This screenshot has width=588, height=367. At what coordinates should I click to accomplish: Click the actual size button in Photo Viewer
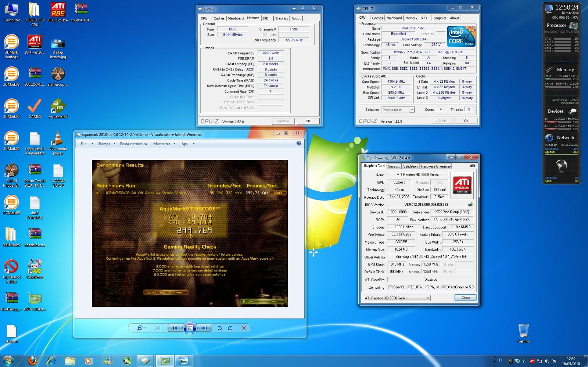pyautogui.click(x=158, y=328)
